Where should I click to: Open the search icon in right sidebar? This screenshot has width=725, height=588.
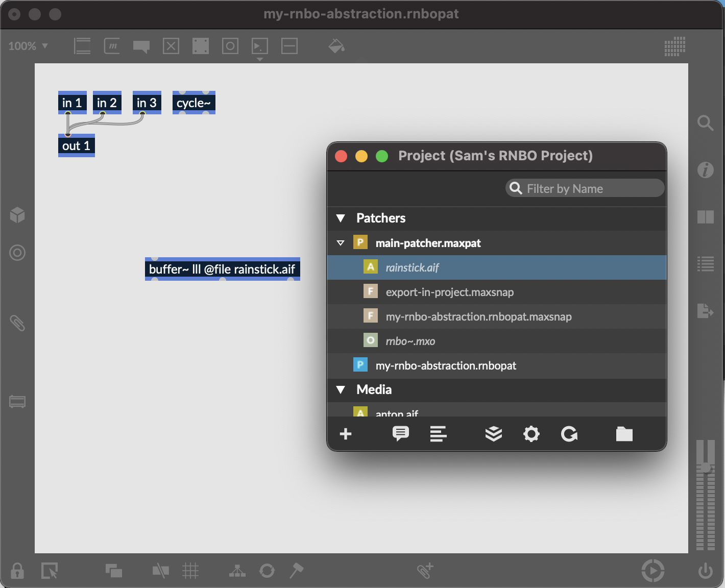click(705, 123)
